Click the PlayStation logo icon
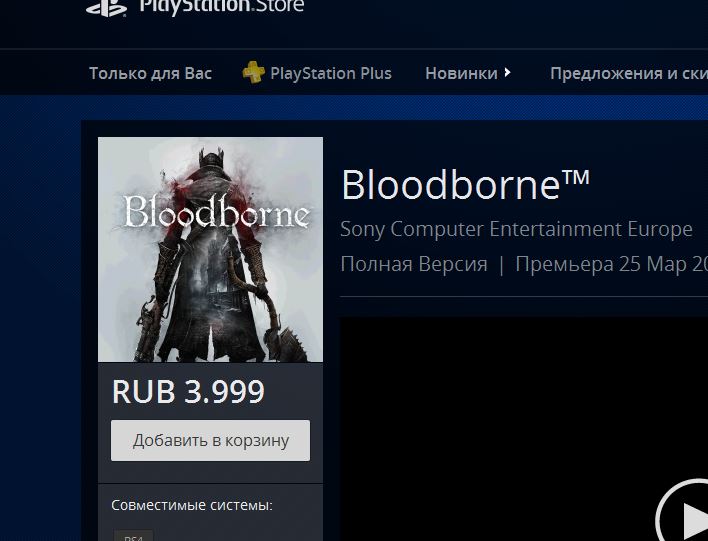708x541 pixels. point(107,8)
